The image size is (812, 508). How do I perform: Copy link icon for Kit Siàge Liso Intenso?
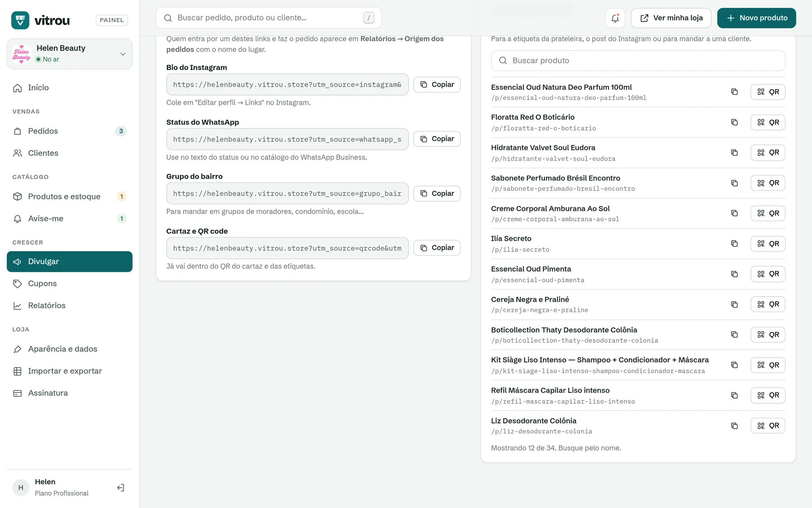pos(734,365)
